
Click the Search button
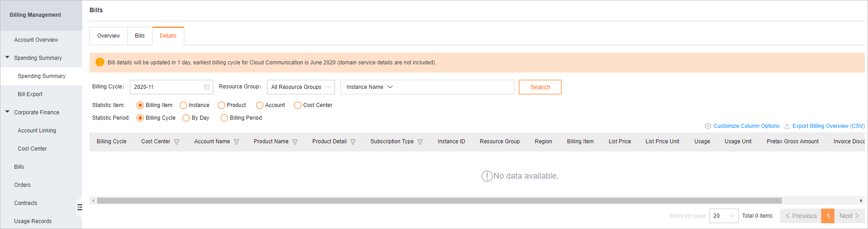click(x=540, y=87)
